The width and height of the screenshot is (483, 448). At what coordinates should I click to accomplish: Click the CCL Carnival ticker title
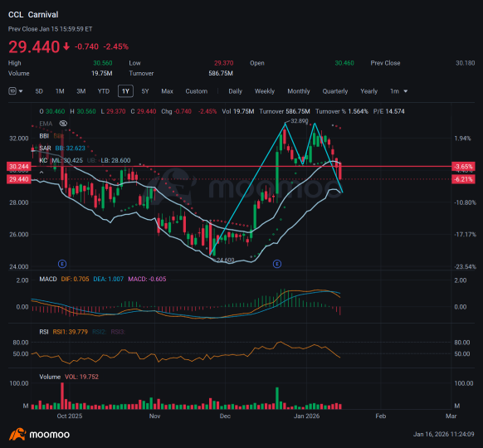click(x=33, y=14)
